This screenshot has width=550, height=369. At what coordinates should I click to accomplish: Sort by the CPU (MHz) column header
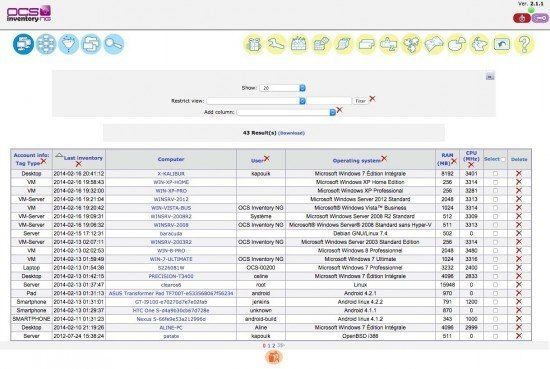point(471,156)
